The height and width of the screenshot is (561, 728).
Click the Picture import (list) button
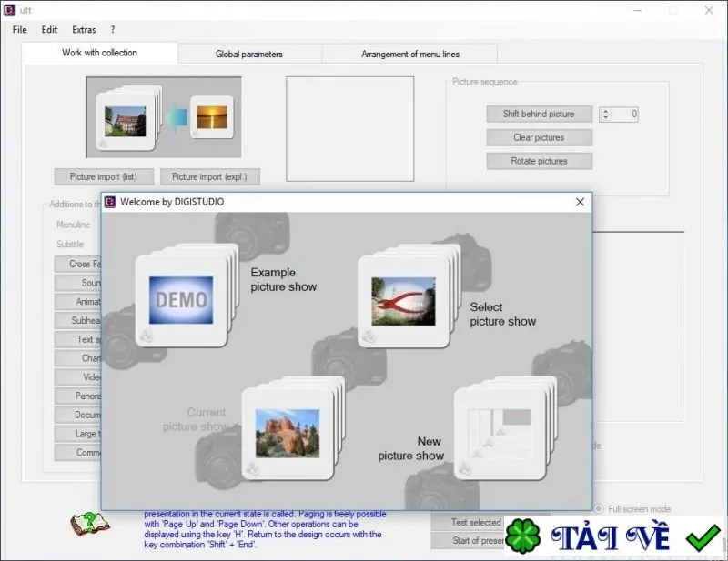(x=104, y=176)
